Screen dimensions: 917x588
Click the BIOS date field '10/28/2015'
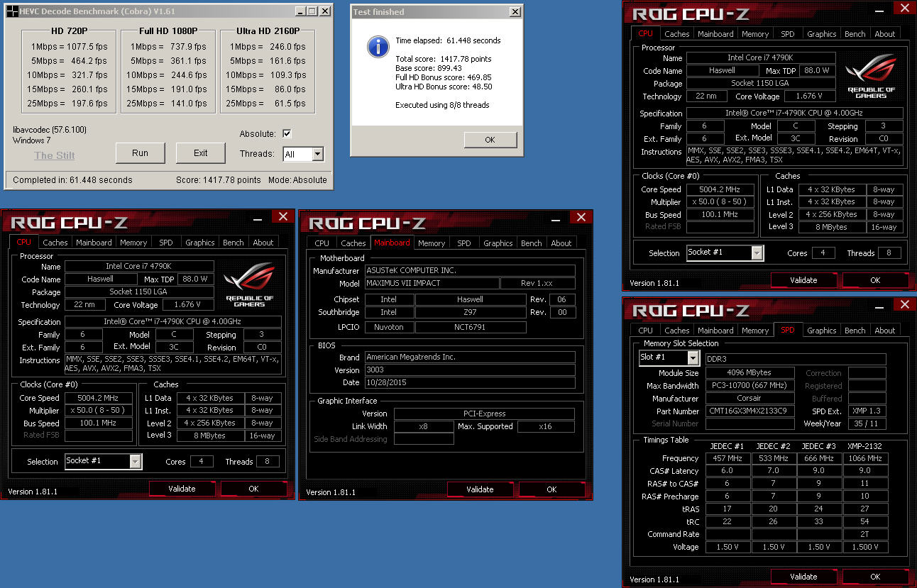click(470, 382)
